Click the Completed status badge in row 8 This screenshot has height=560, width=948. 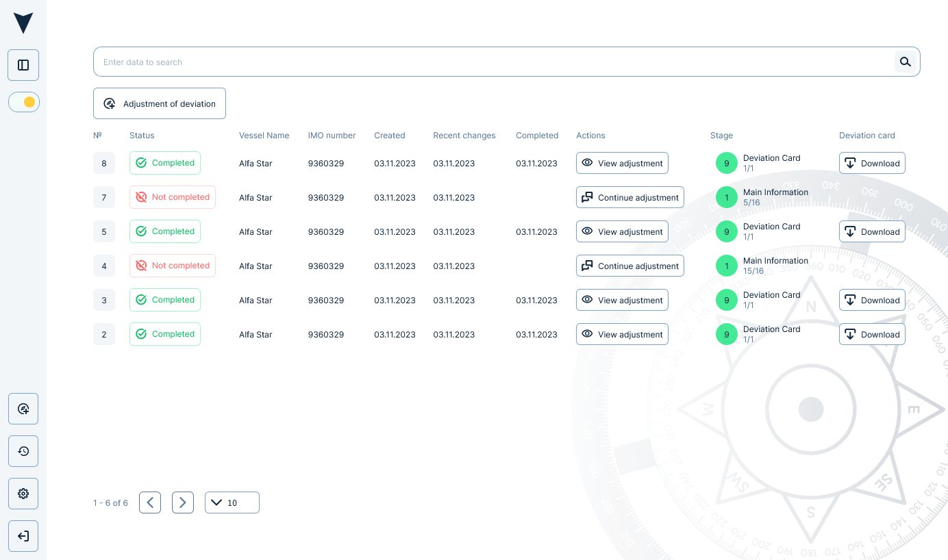(x=165, y=163)
